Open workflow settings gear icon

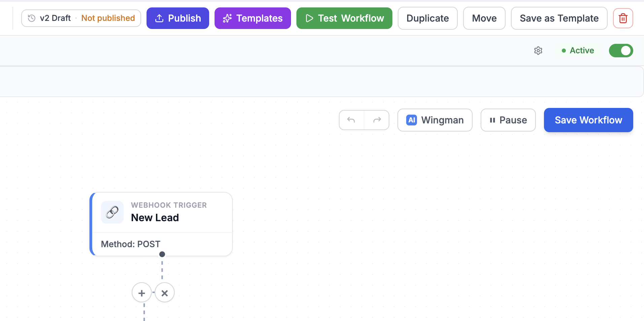[538, 51]
